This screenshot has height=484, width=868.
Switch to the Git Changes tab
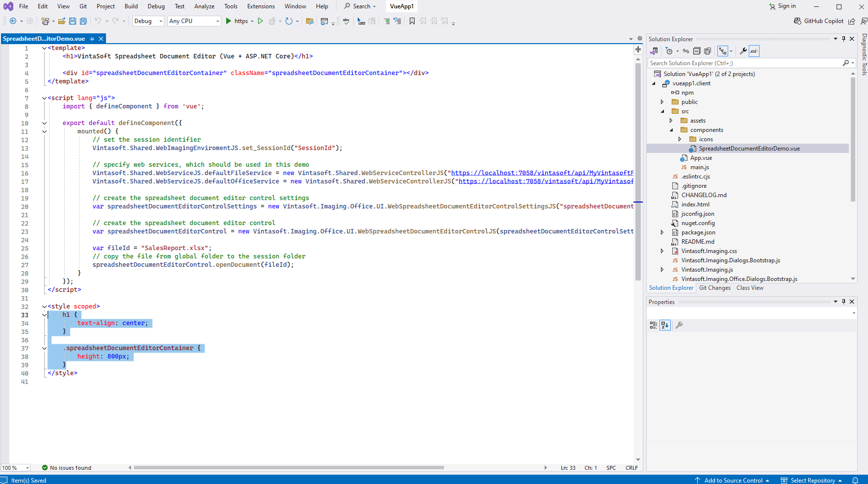(715, 288)
